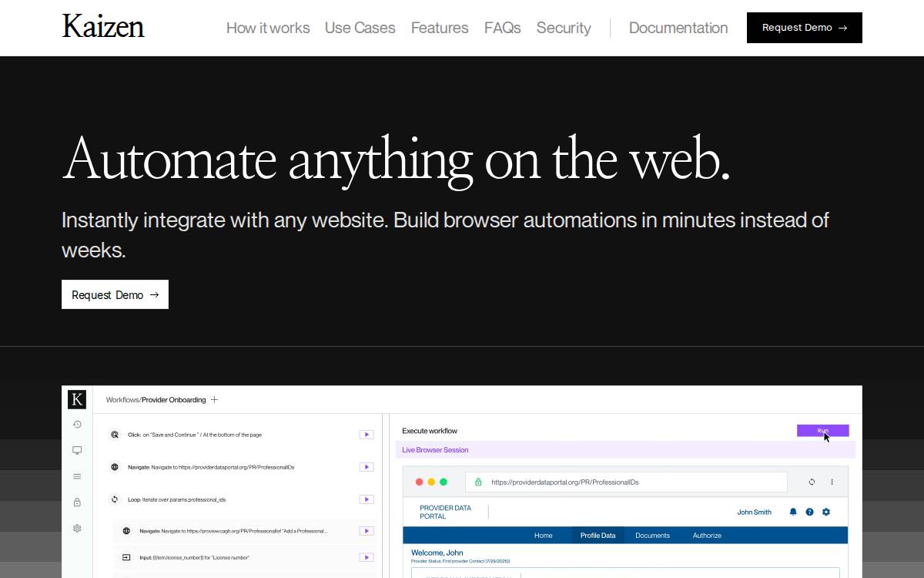Image resolution: width=924 pixels, height=578 pixels.
Task: Click the Execute workflow heading
Action: 430,431
